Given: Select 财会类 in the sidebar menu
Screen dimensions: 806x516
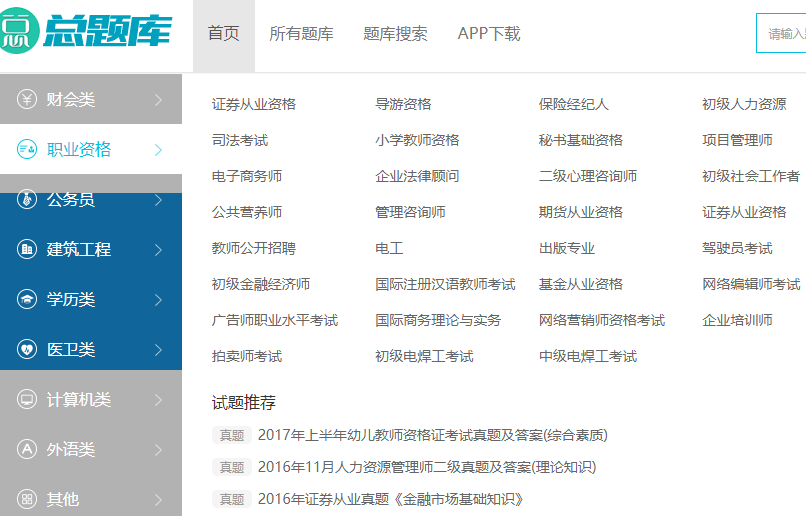Looking at the screenshot, I should coord(91,99).
